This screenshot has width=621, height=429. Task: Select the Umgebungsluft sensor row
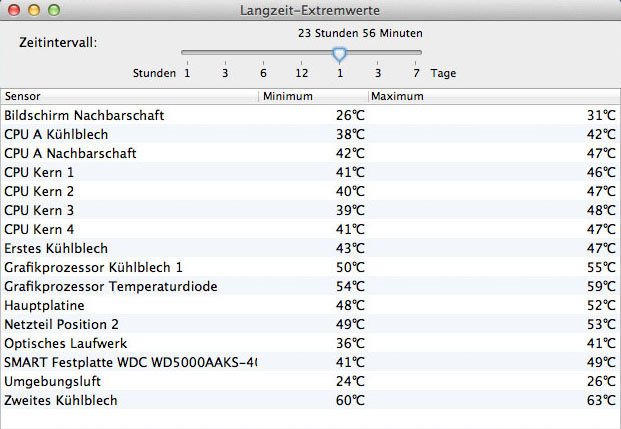310,381
